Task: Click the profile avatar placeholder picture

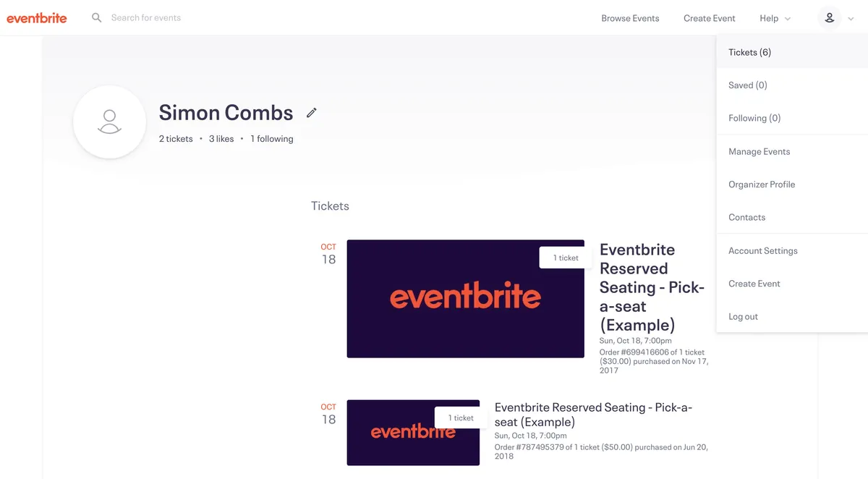Action: (x=109, y=122)
